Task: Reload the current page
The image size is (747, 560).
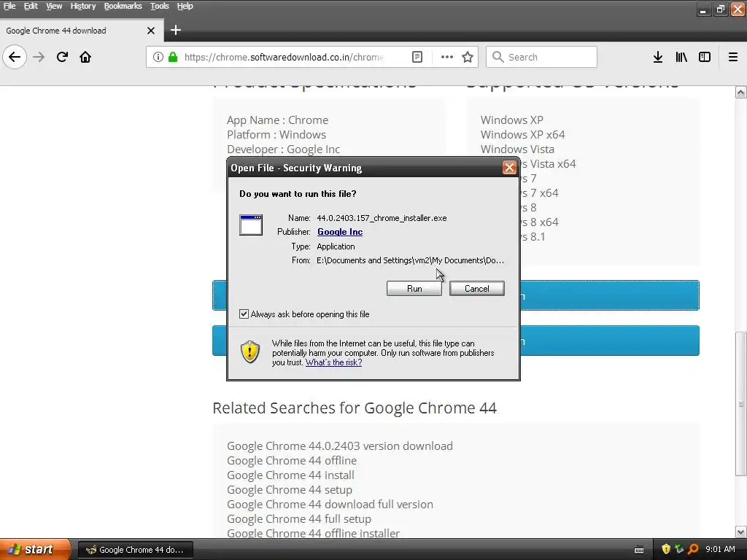Action: [62, 57]
